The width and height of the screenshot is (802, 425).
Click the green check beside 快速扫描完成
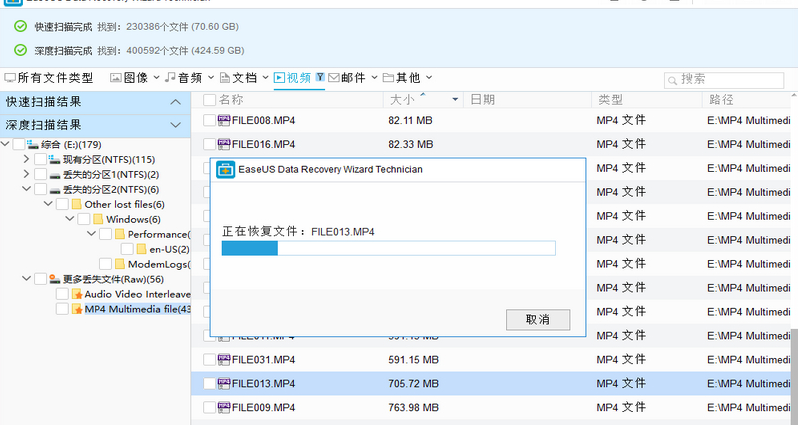pyautogui.click(x=20, y=26)
